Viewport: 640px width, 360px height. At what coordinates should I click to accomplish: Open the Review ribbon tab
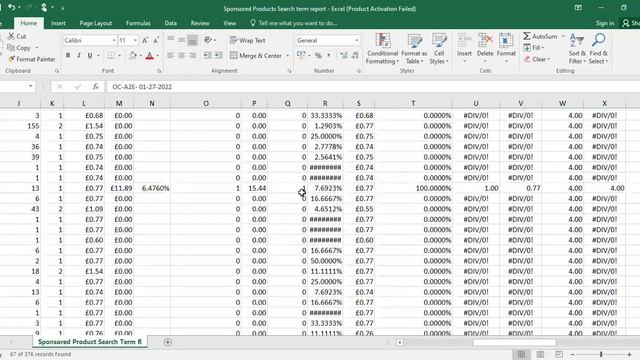pyautogui.click(x=200, y=23)
